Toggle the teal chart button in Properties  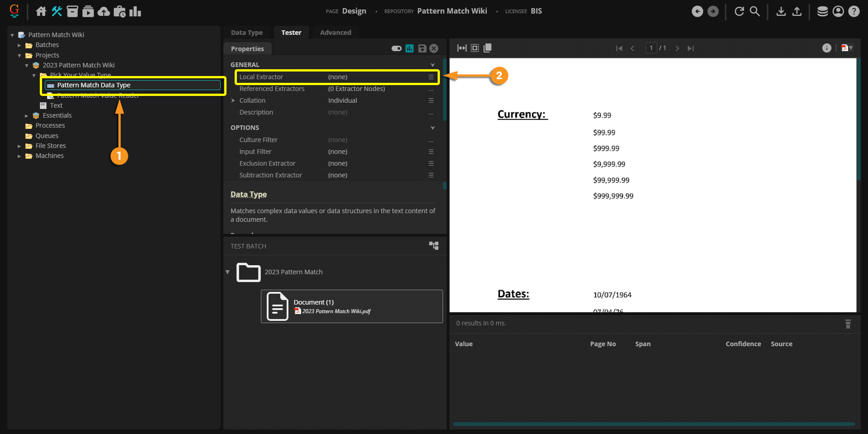[x=410, y=48]
